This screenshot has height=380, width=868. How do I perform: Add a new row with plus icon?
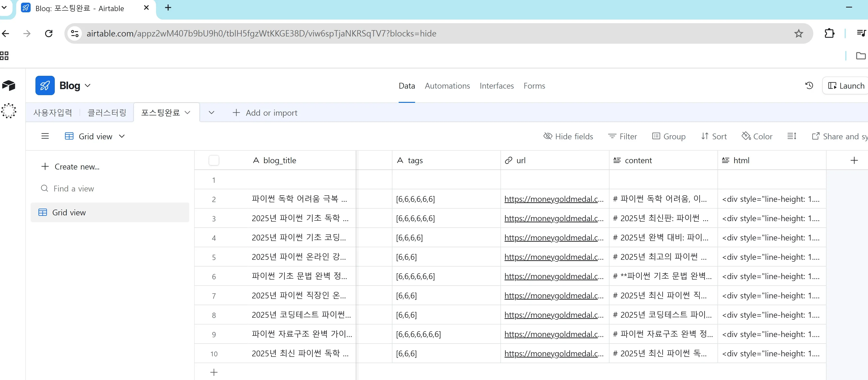214,372
